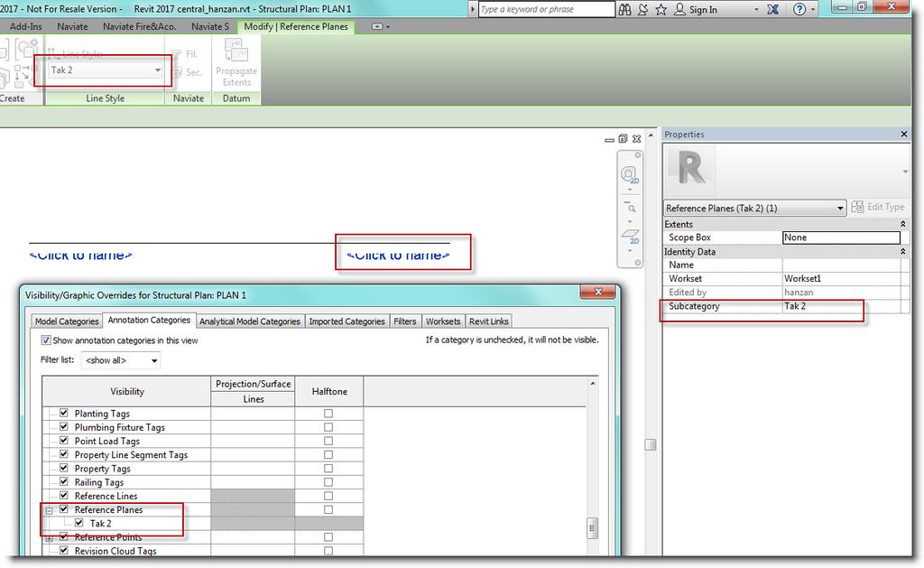This screenshot has height=568, width=924.
Task: Close the Properties panel
Action: 904,135
